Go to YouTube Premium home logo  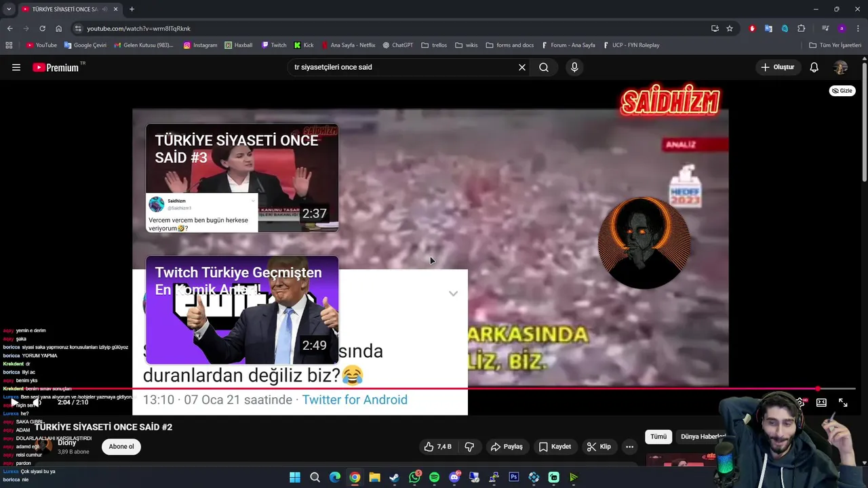[56, 67]
